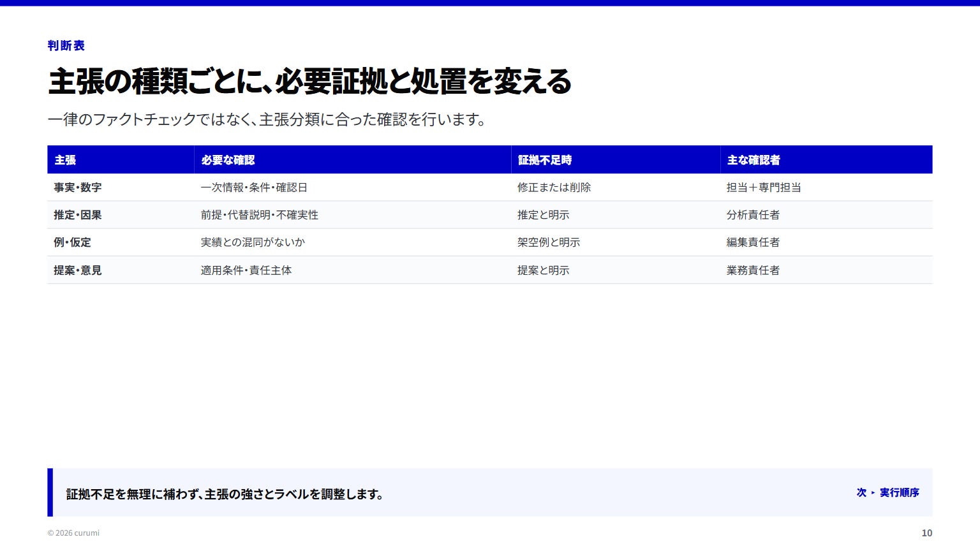Image resolution: width=980 pixels, height=551 pixels.
Task: Click the 判断表 section label
Action: (66, 46)
